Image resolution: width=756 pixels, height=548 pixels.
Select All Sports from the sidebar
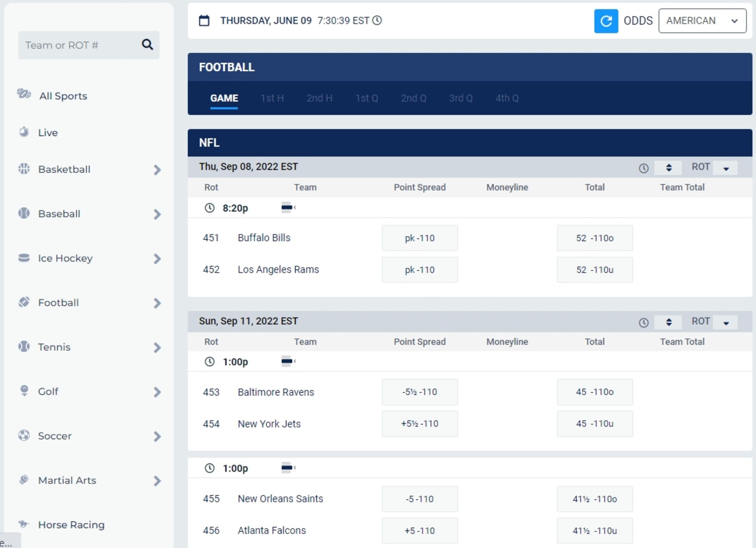(63, 96)
